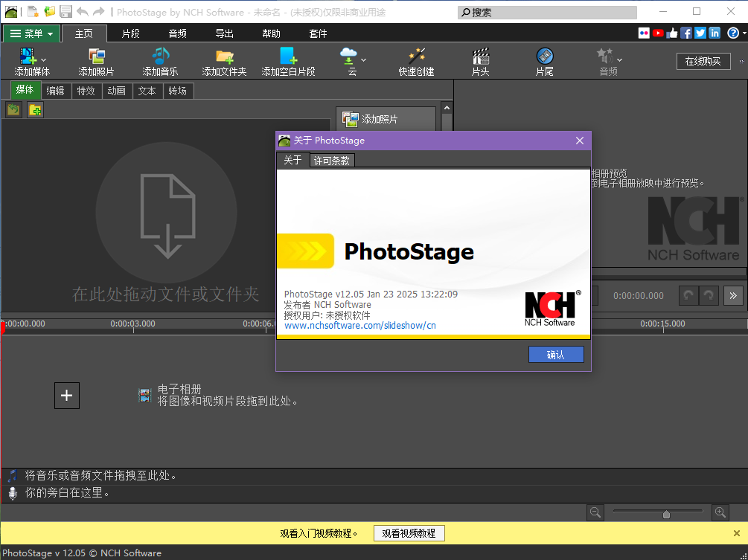Select the 添加照片 (Add Photos) icon

[x=95, y=60]
